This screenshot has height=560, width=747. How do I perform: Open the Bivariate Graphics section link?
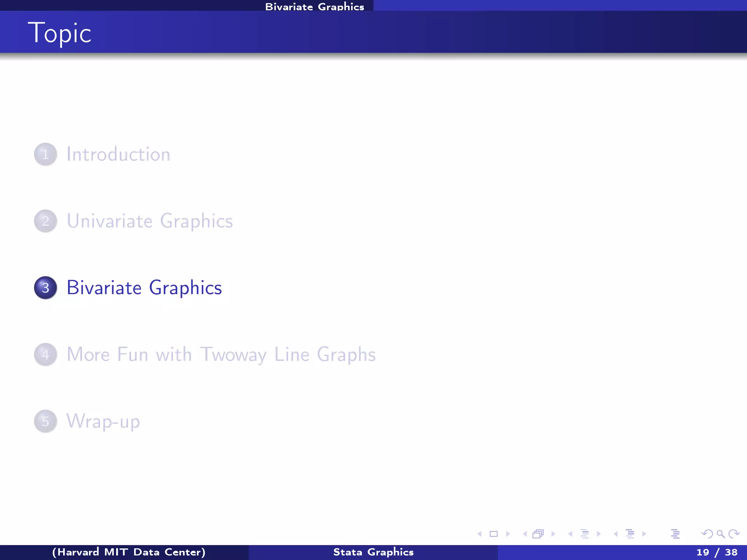coord(144,288)
